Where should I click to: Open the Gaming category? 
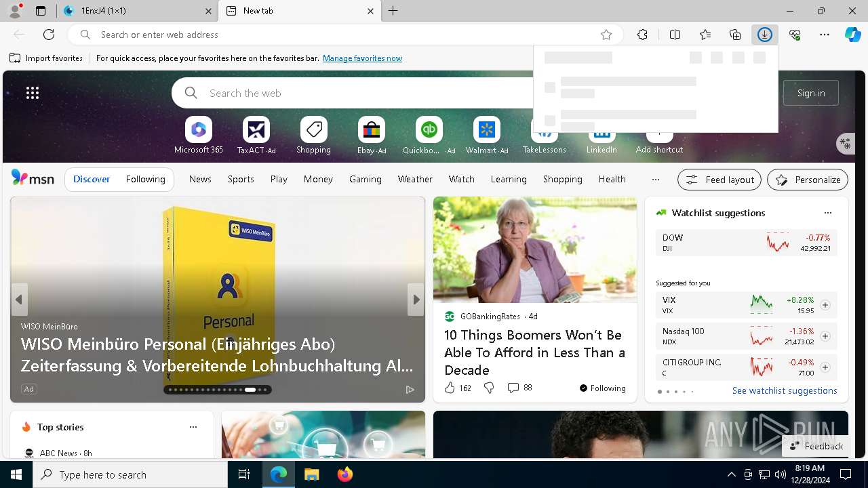[x=366, y=179]
